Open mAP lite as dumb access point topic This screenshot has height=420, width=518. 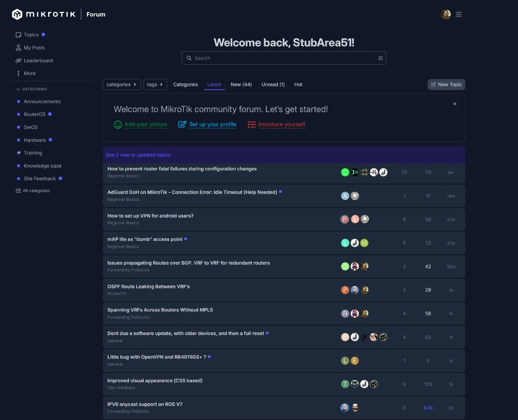(145, 239)
